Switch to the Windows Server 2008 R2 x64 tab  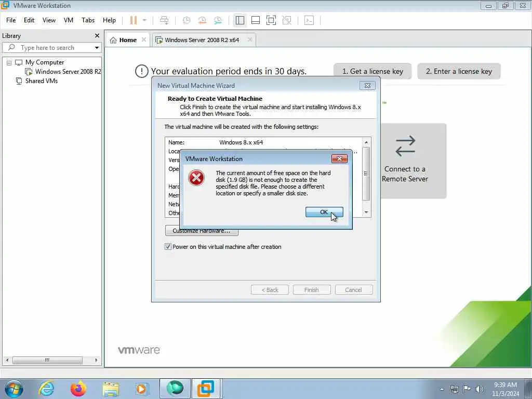202,40
